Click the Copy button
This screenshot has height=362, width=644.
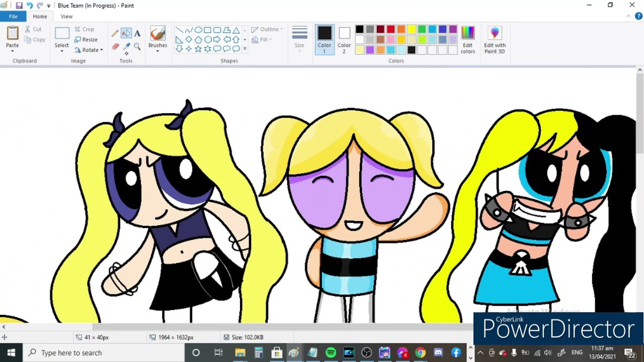pos(35,40)
